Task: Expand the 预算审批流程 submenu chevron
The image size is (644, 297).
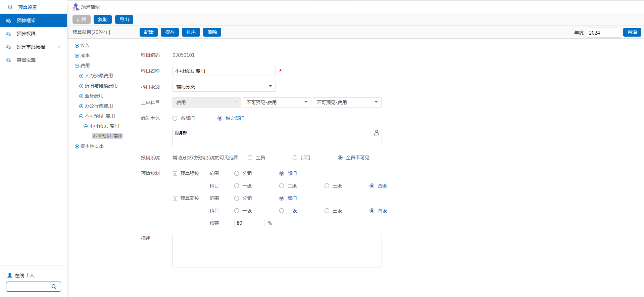Action: click(x=59, y=47)
